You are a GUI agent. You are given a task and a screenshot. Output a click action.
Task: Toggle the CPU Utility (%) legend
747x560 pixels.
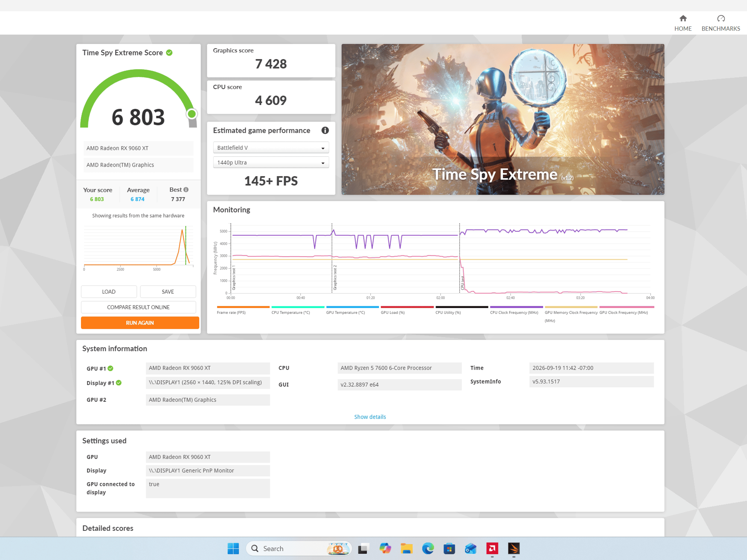[462, 310]
